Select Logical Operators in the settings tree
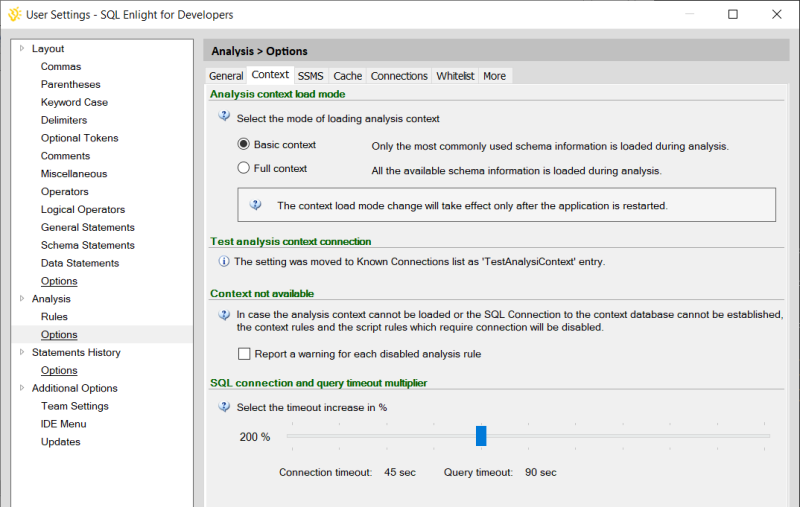 (83, 209)
